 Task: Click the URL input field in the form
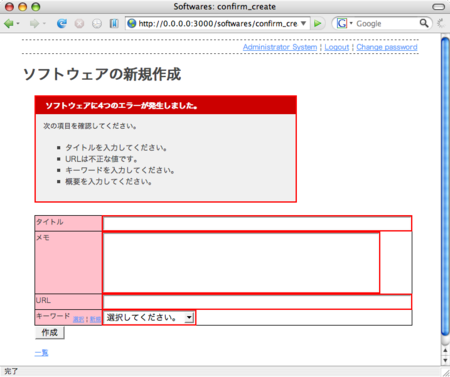point(257,302)
